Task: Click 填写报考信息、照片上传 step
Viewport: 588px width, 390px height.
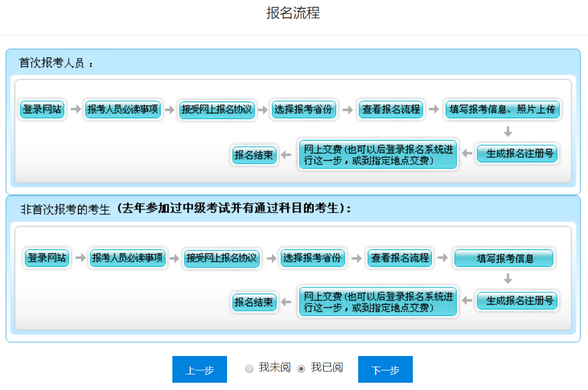Action: click(503, 110)
